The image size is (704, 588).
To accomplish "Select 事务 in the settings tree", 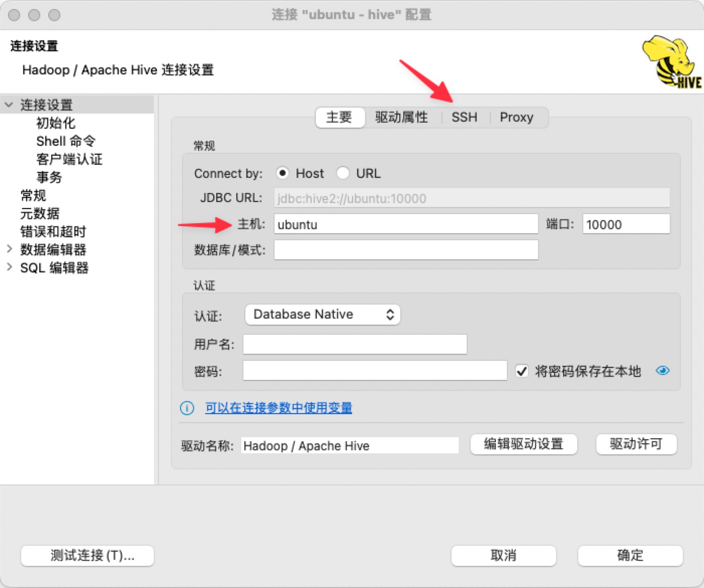I will click(49, 177).
